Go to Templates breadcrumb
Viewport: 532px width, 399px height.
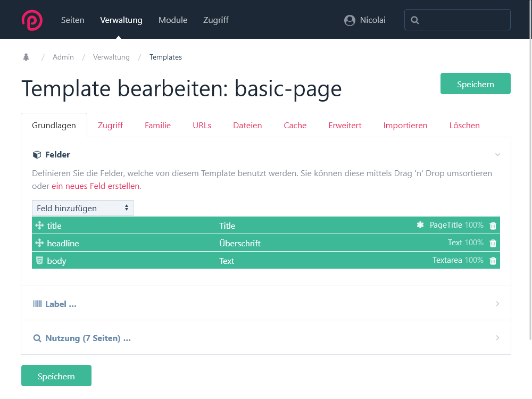[165, 57]
